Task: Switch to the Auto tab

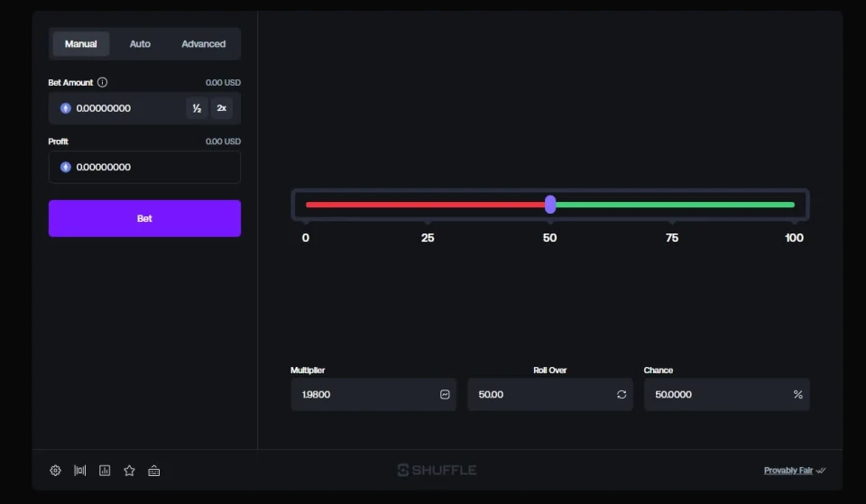Action: coord(140,43)
